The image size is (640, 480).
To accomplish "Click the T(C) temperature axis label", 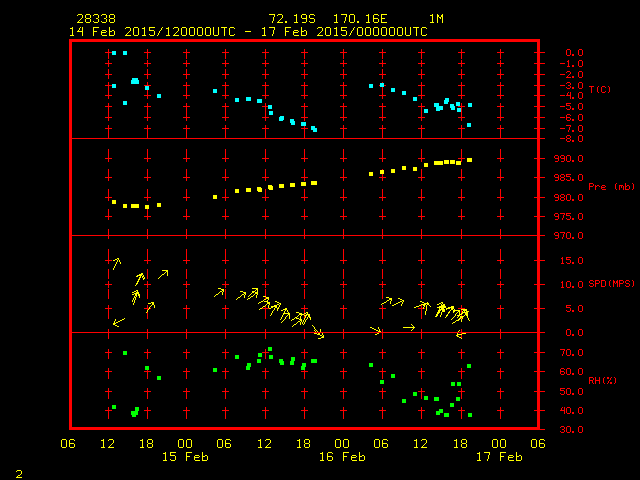I will coord(599,90).
